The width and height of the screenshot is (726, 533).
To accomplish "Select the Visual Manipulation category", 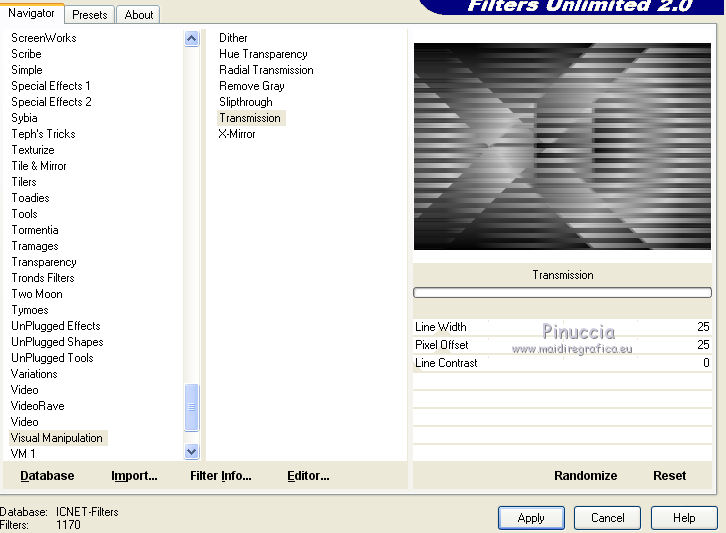I will tap(57, 438).
